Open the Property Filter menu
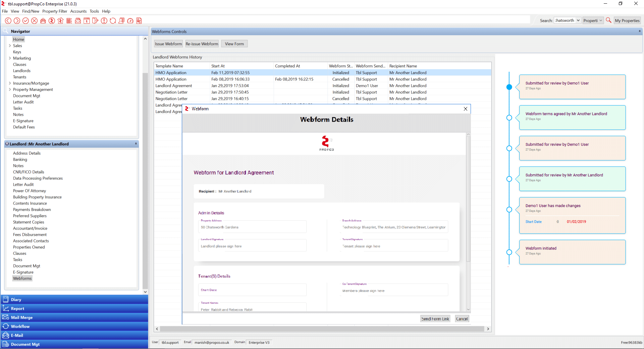The width and height of the screenshot is (644, 349). [55, 11]
